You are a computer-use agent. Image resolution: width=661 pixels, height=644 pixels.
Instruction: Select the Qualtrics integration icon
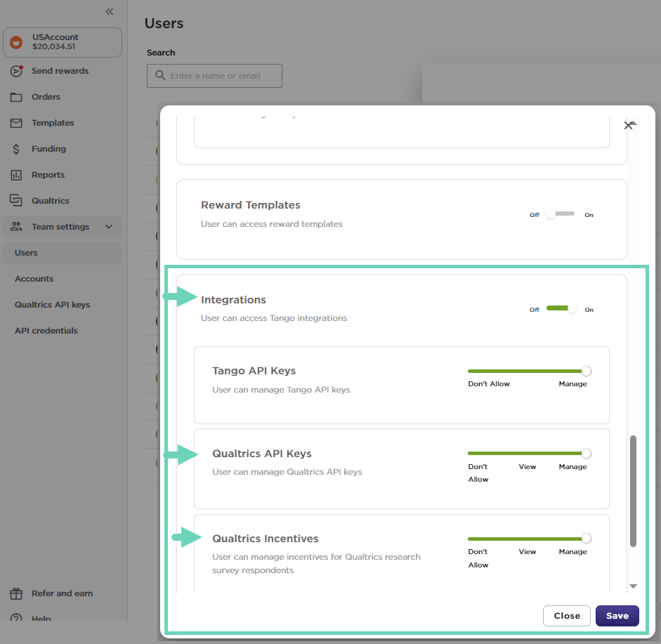click(x=15, y=200)
